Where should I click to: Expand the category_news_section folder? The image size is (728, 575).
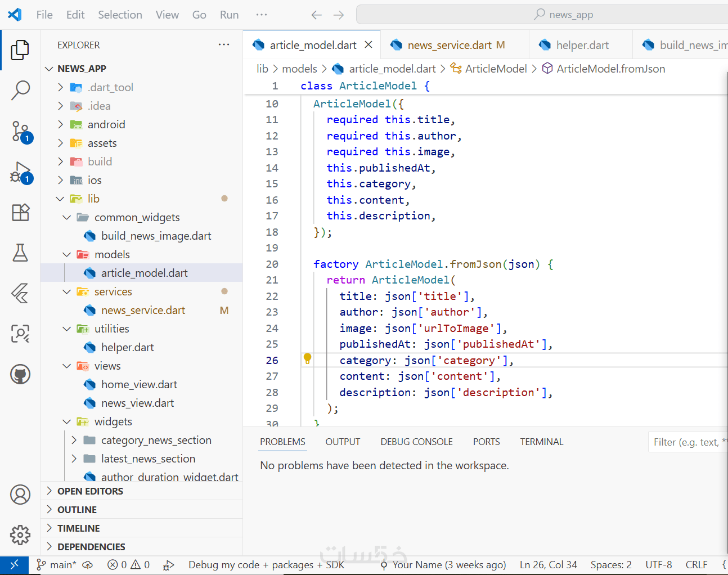[156, 440]
